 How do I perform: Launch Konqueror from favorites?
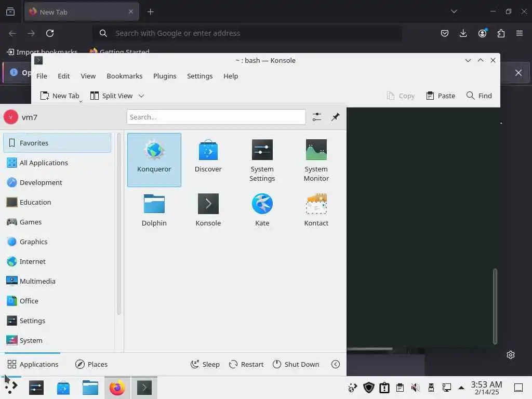pos(154,160)
